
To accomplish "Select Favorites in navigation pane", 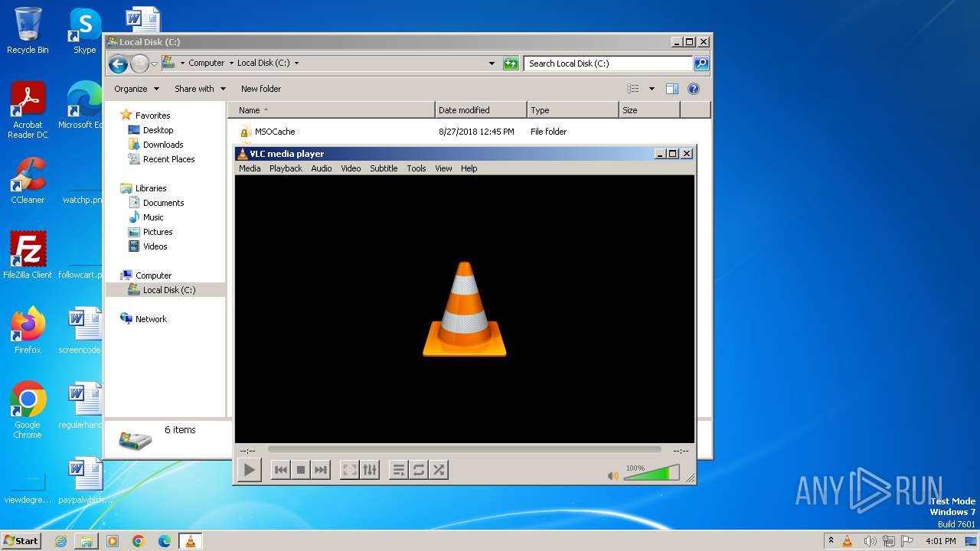I will [152, 116].
